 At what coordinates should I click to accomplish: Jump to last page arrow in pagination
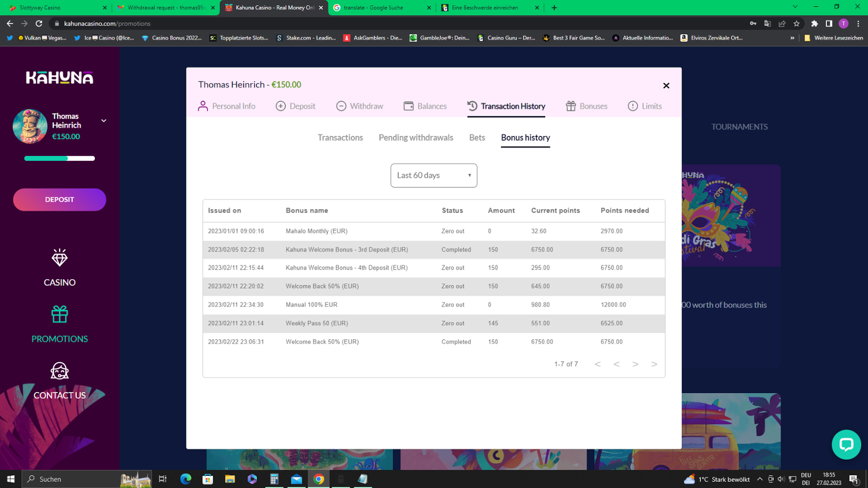pos(654,364)
